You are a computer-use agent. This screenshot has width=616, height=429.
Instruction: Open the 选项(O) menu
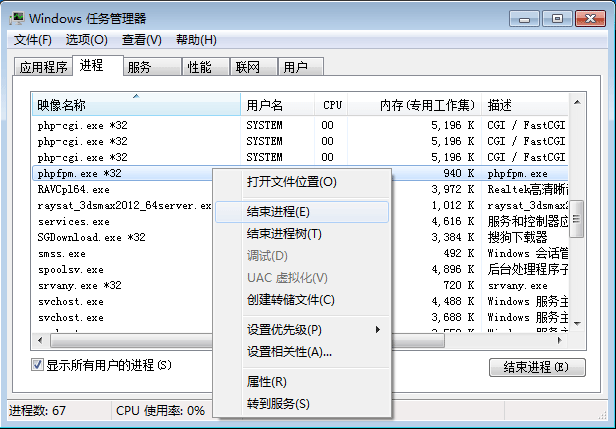click(x=86, y=40)
